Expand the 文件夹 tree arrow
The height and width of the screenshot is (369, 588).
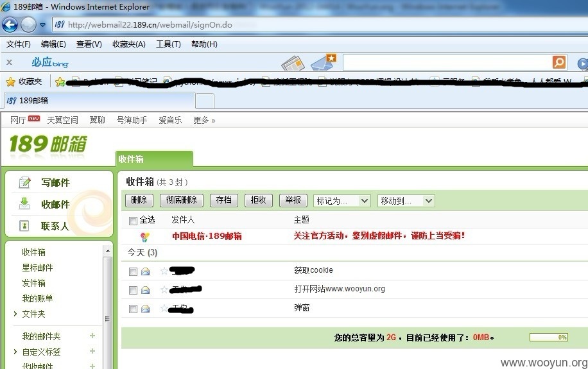pyautogui.click(x=15, y=314)
